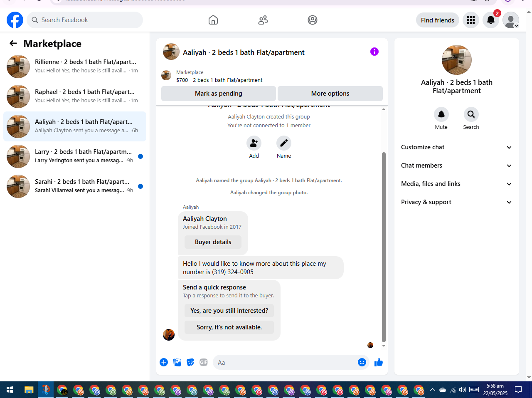Image resolution: width=532 pixels, height=398 pixels.
Task: Open Windows Start menu
Action: click(x=10, y=390)
